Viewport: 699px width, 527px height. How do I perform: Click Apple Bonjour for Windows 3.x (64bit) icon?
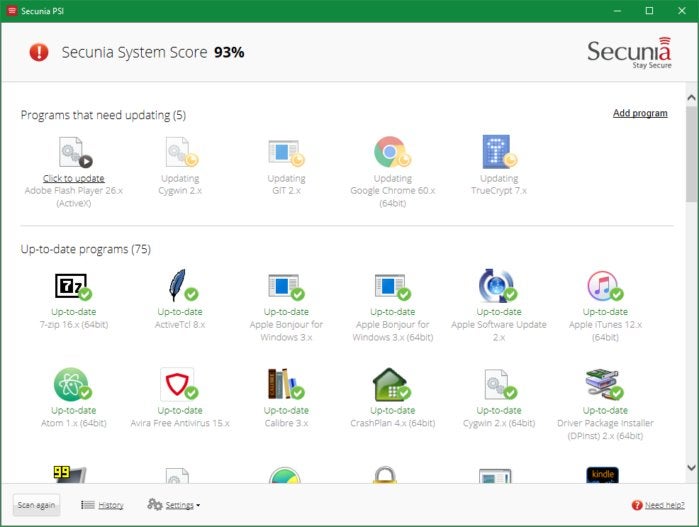pos(392,287)
